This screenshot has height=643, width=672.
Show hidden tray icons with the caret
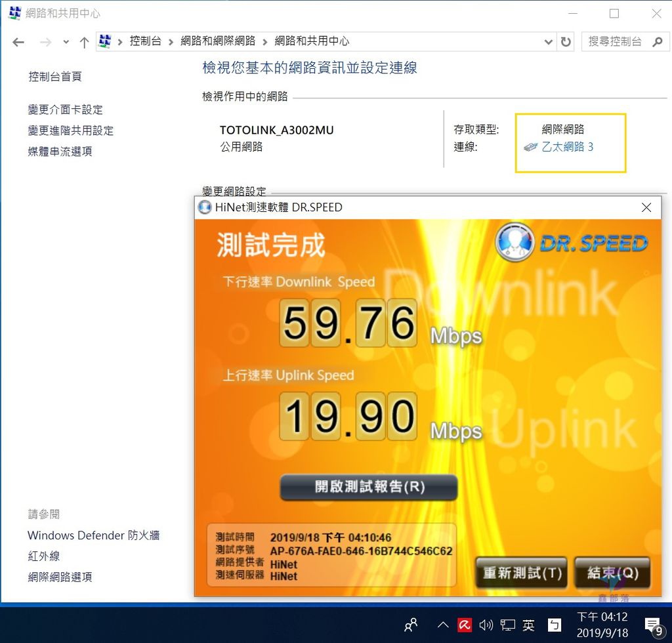(443, 625)
